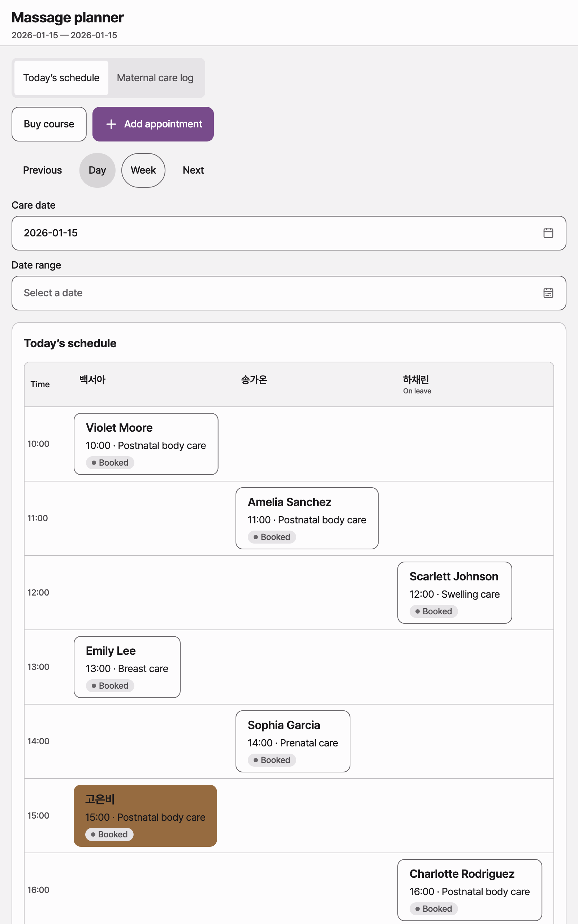Click the 12:00 time row label
This screenshot has height=924, width=578.
(38, 593)
